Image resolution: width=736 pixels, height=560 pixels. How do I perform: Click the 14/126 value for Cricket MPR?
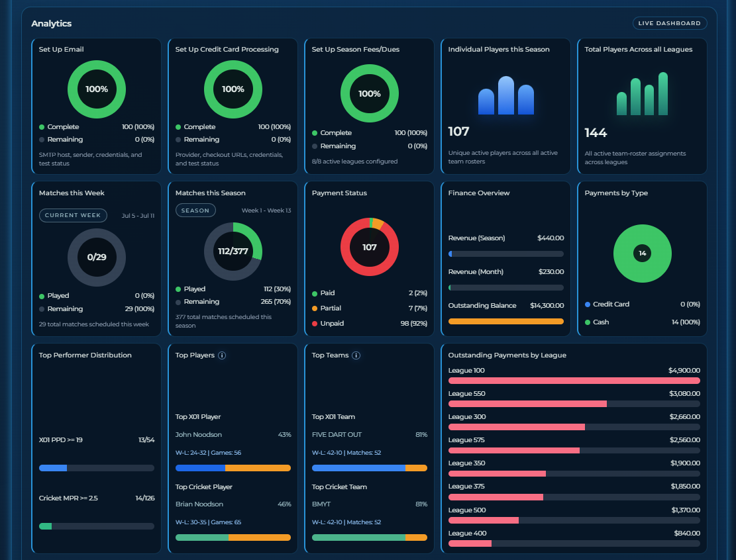(x=145, y=498)
